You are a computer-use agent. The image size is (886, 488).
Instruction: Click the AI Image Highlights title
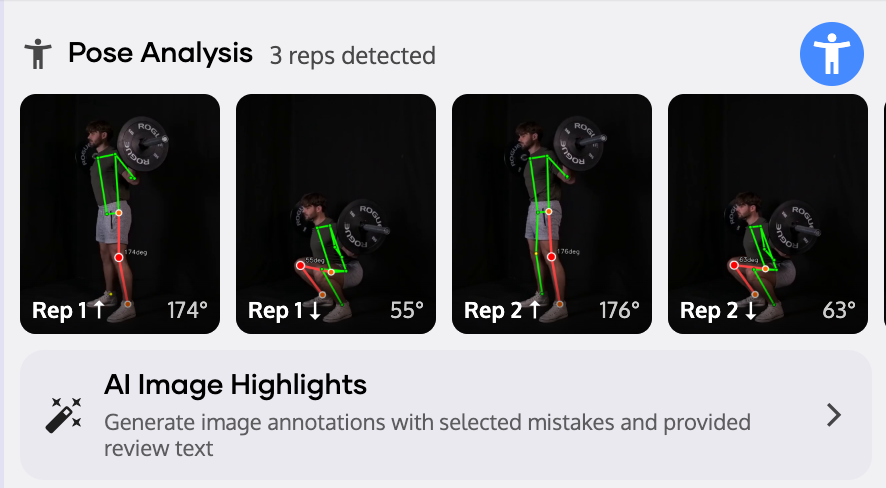(x=235, y=384)
